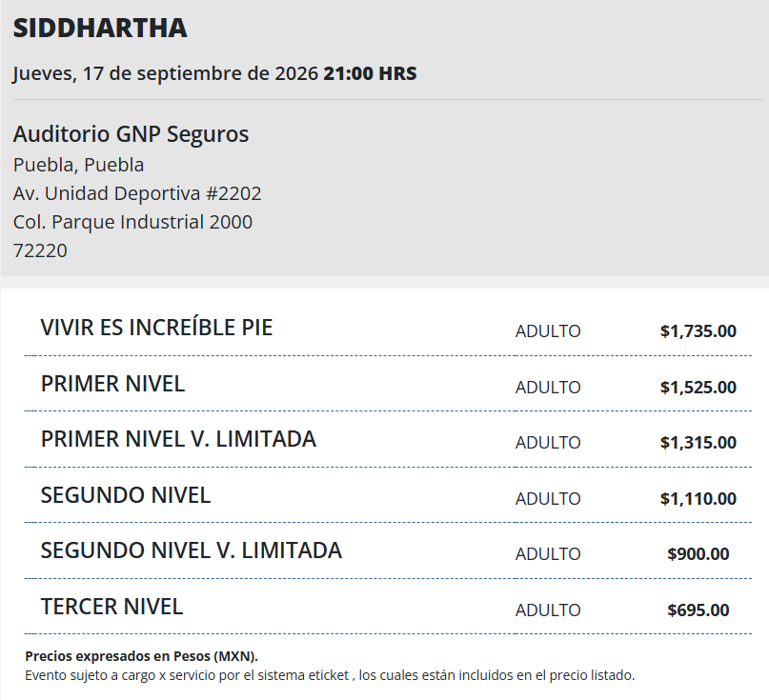Click the $1,315.00 price

698,443
